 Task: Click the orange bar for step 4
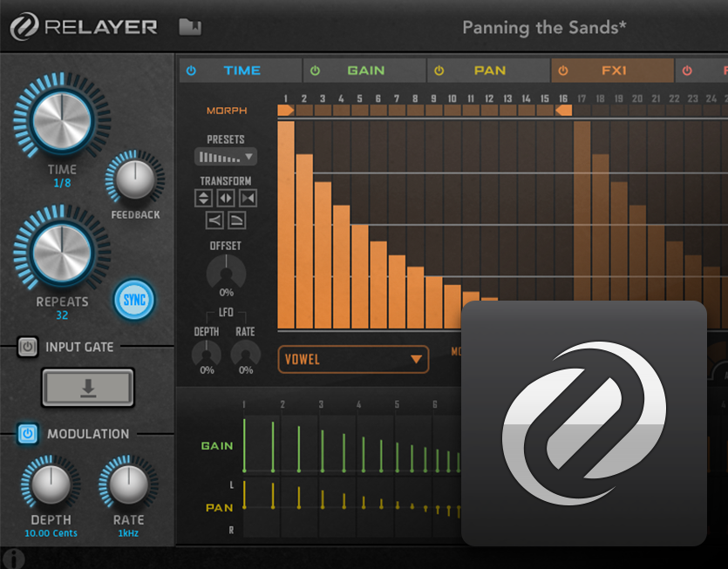pyautogui.click(x=341, y=267)
